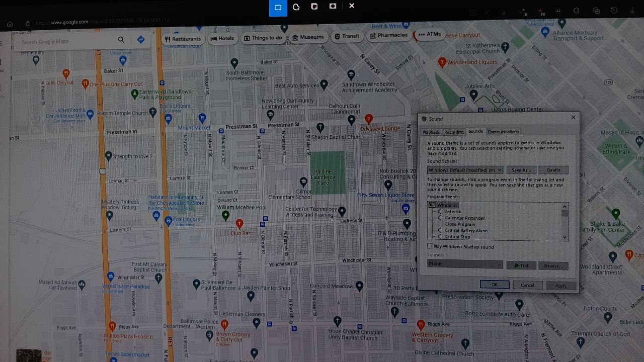The image size is (644, 362).
Task: Open the Sounds (None) dropdown
Action: coord(465,264)
